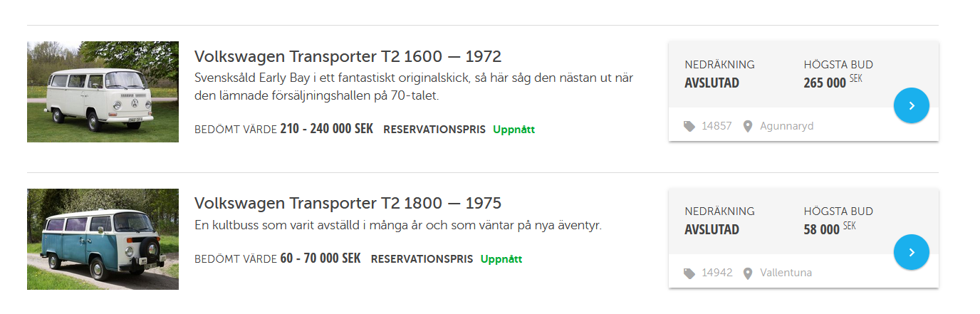This screenshot has height=314, width=980.
Task: Click the tag icon beside lot 14857
Action: [x=689, y=126]
